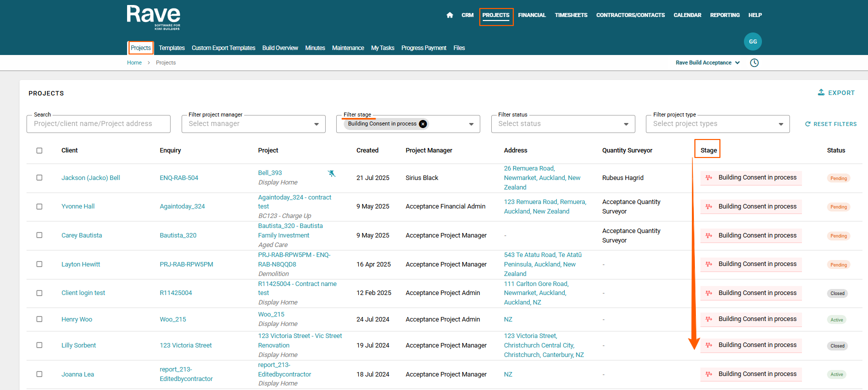The image size is (868, 390).
Task: Open the CRM menu
Action: (x=467, y=15)
